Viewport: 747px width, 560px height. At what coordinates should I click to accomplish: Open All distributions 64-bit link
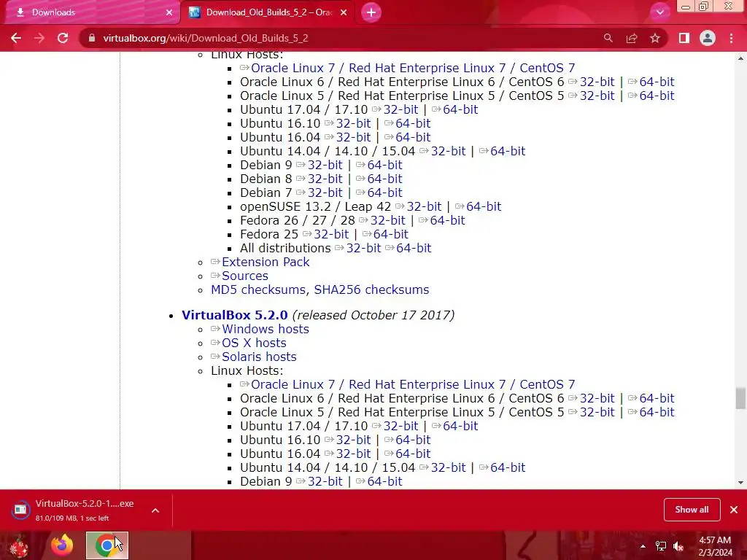[x=414, y=248]
